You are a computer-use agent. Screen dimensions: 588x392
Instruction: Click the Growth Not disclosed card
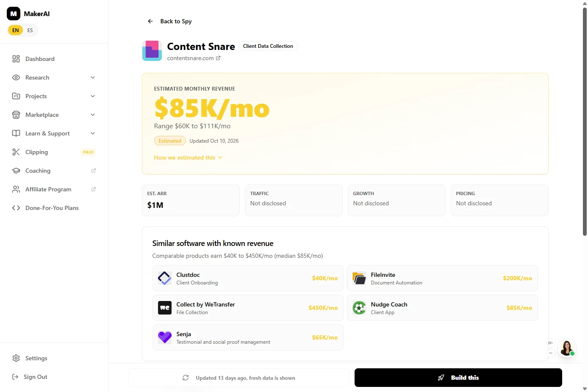point(397,200)
